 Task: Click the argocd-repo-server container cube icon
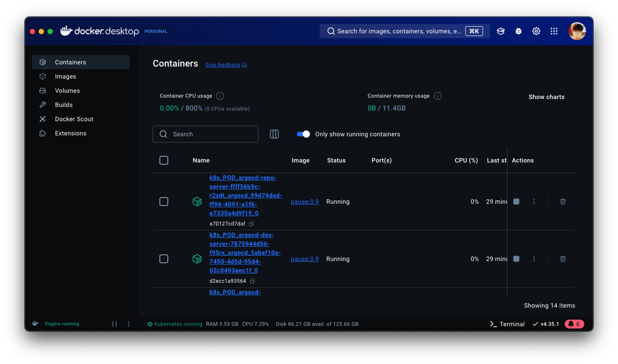[x=197, y=202]
